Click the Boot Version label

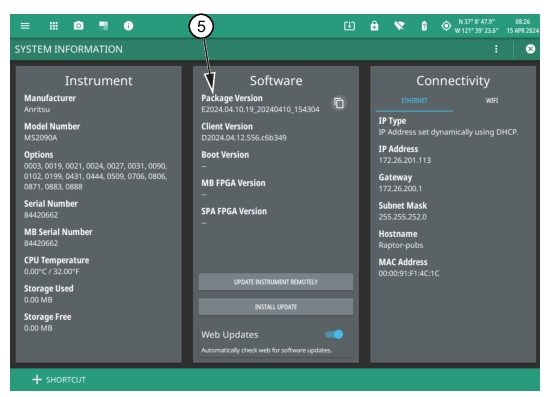pyautogui.click(x=225, y=155)
